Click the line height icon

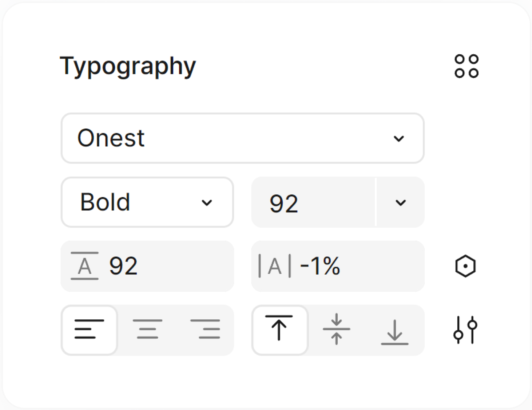[x=84, y=266]
